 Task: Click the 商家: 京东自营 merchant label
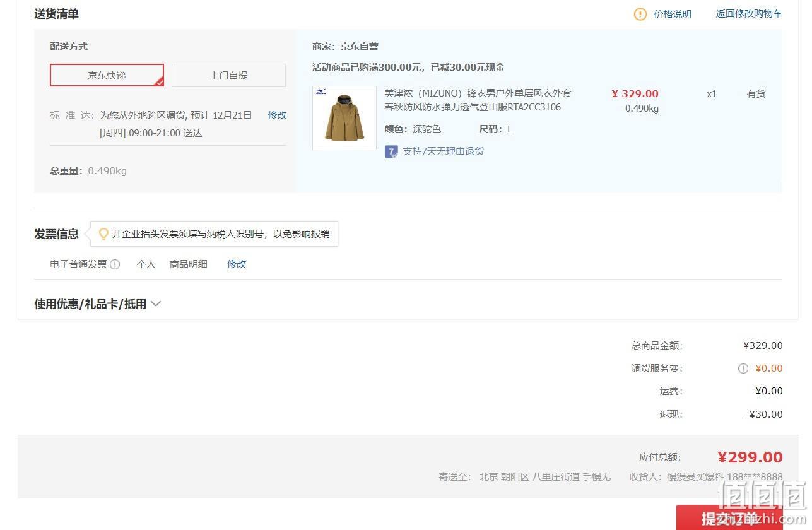[345, 47]
